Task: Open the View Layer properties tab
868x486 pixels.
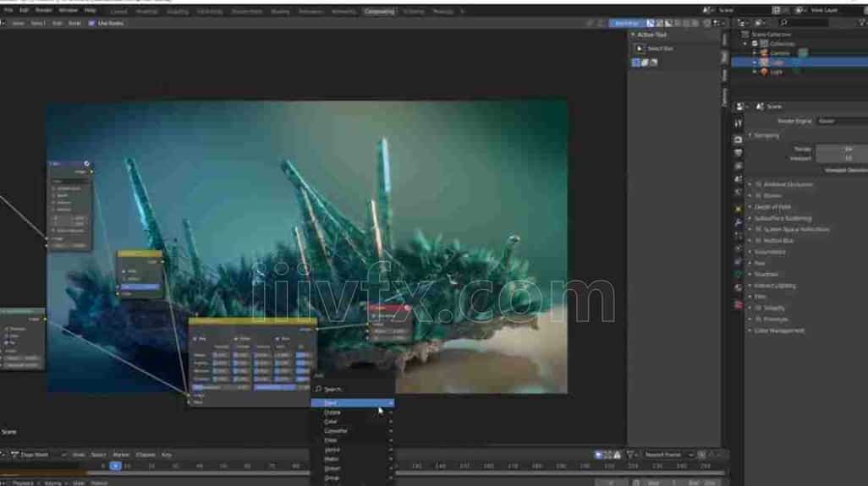Action: (738, 166)
